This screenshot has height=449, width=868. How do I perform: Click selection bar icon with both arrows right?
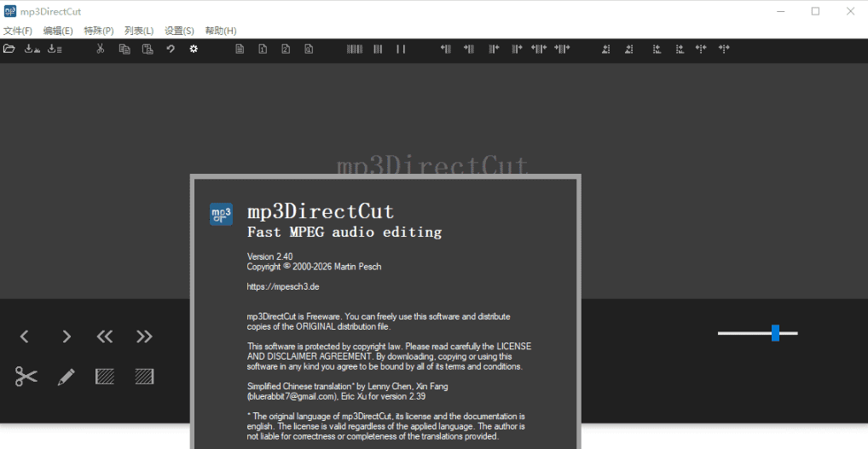click(x=562, y=49)
